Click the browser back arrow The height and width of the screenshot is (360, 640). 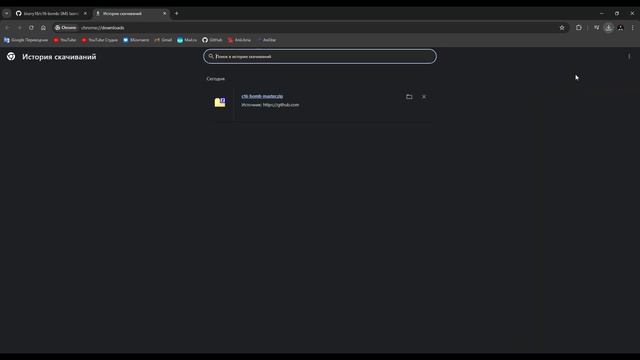[x=7, y=28]
